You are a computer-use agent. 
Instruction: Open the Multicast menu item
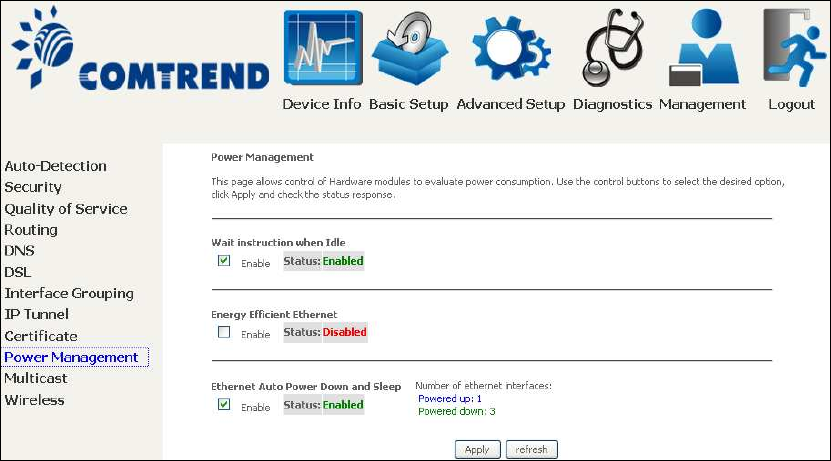pyautogui.click(x=36, y=378)
